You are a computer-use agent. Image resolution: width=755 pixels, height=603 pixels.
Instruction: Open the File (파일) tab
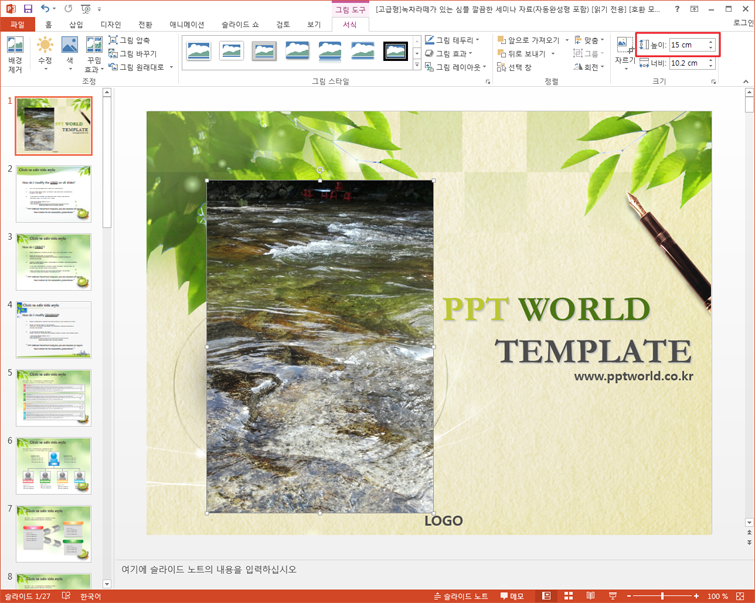point(17,24)
